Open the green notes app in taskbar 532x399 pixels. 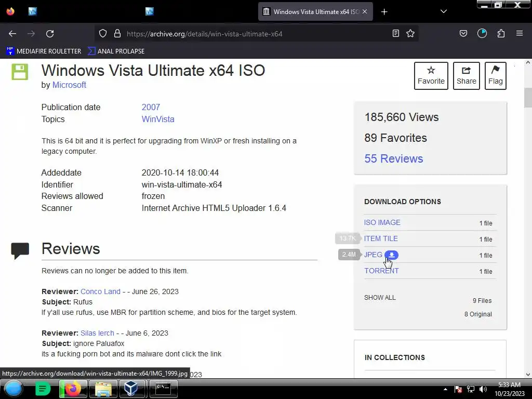pyautogui.click(x=42, y=389)
